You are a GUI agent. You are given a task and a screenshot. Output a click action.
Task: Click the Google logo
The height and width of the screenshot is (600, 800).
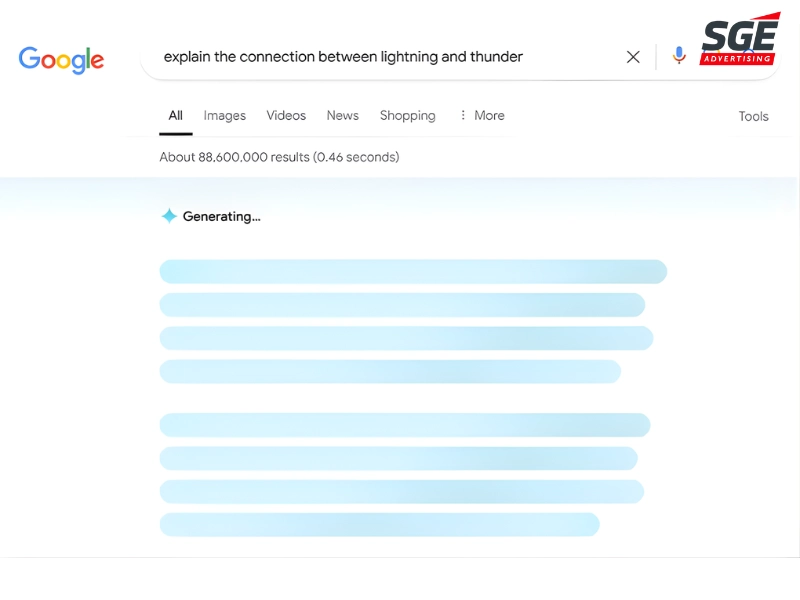pyautogui.click(x=61, y=60)
